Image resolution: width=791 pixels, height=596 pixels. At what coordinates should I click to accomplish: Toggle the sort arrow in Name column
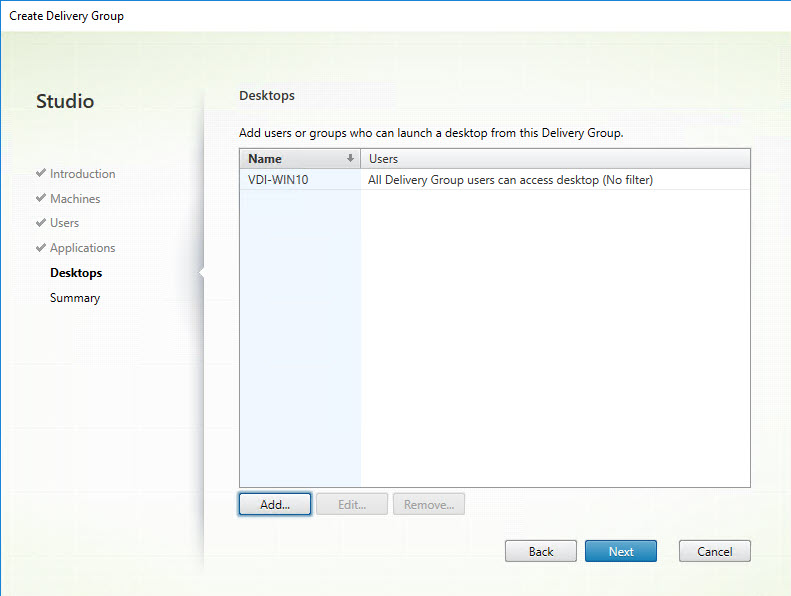point(350,159)
